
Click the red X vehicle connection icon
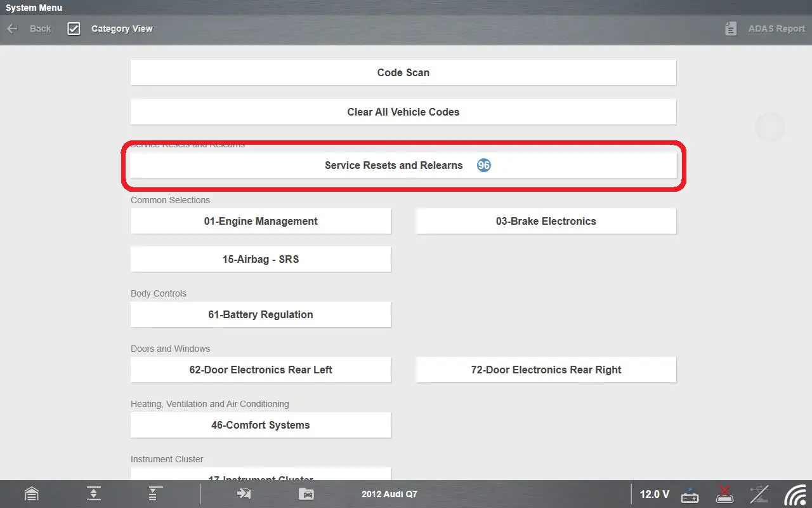click(x=724, y=494)
